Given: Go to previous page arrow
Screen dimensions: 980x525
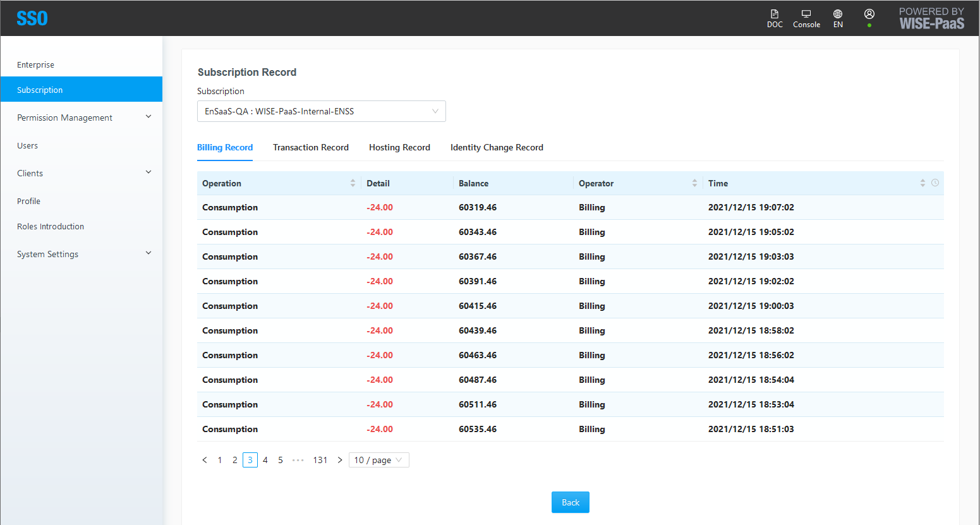Looking at the screenshot, I should [x=205, y=460].
